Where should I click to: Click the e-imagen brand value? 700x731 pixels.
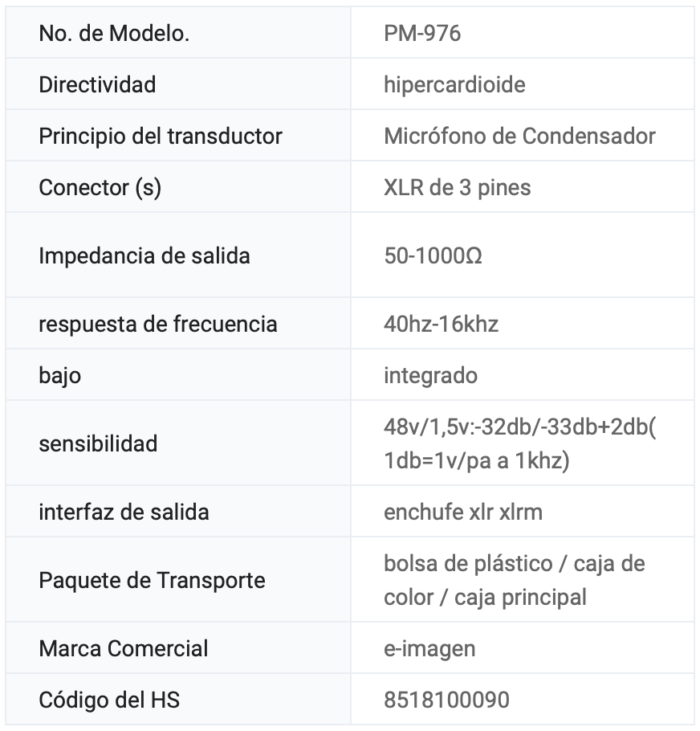pos(429,648)
